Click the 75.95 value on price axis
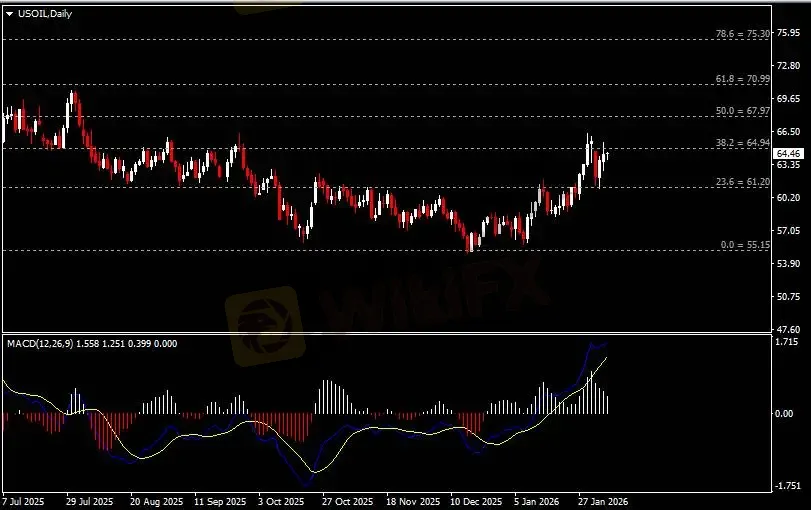811x510 pixels. (789, 33)
